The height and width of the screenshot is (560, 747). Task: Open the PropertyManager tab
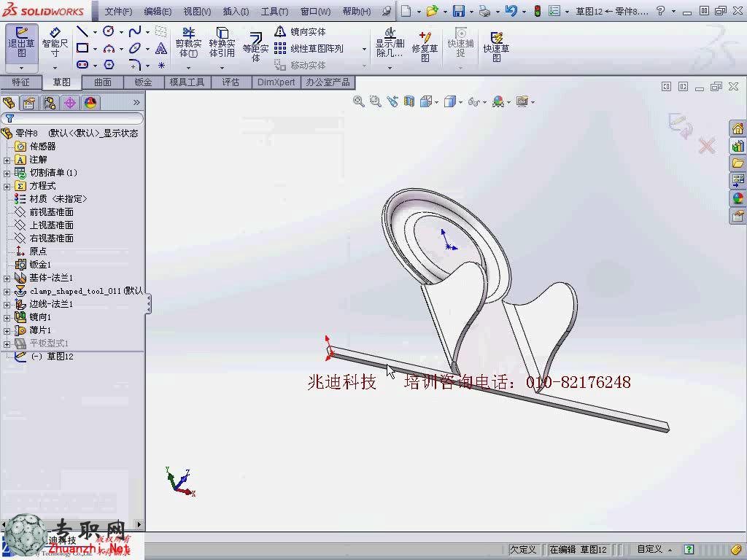coord(29,102)
